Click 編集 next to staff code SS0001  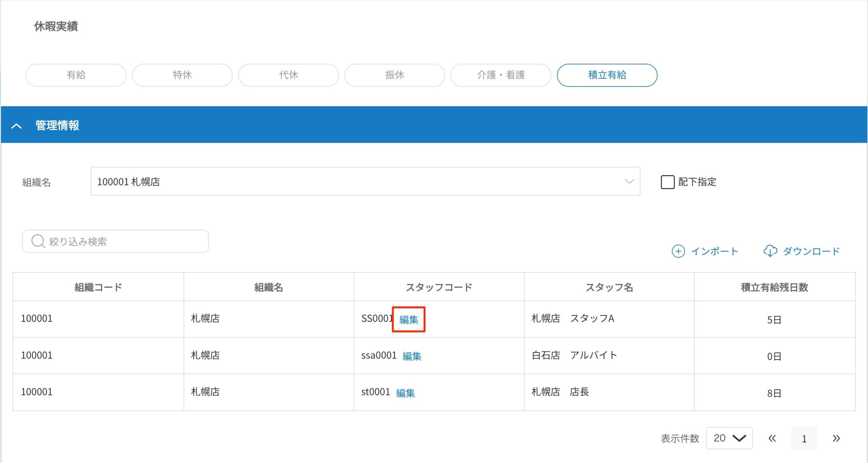[x=409, y=319]
